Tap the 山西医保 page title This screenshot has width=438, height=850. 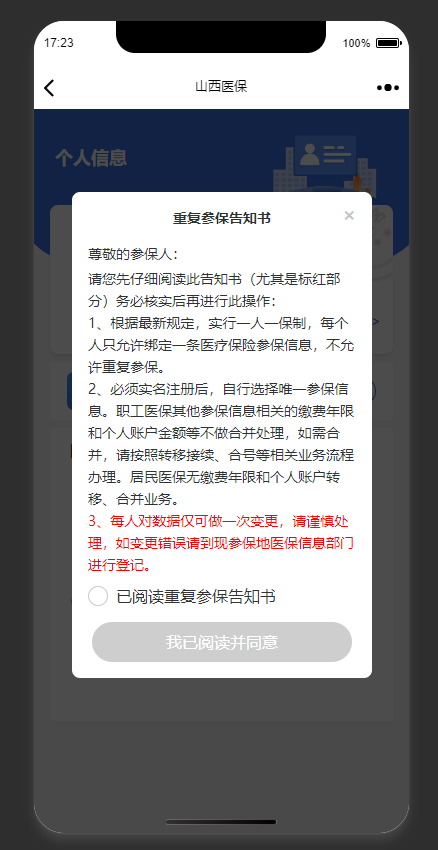point(221,87)
